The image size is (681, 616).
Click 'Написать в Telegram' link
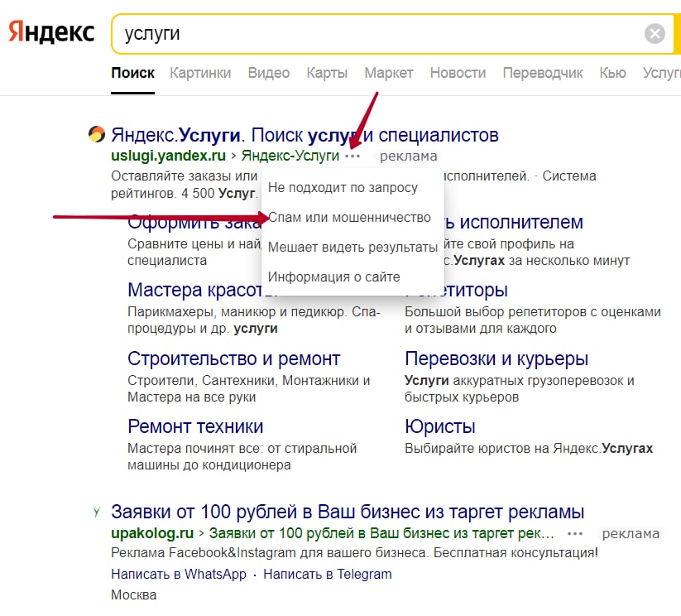(328, 575)
